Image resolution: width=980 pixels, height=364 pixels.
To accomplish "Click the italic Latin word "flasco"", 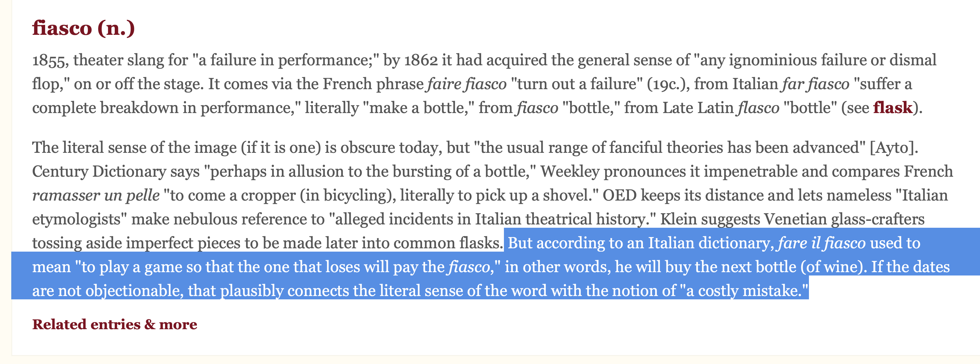I will coord(758,108).
